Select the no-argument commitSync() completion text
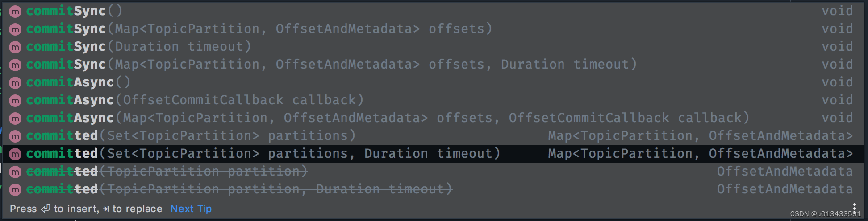The width and height of the screenshot is (868, 221). click(x=74, y=11)
